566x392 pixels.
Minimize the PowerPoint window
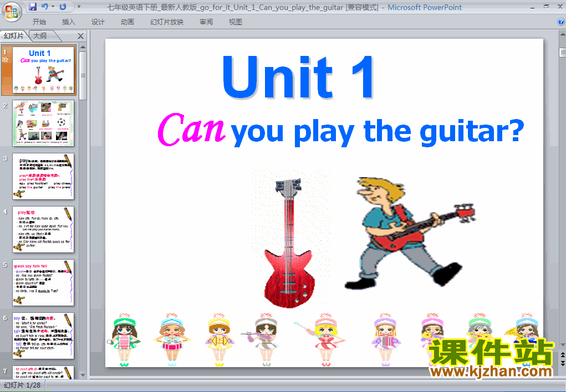(532, 7)
